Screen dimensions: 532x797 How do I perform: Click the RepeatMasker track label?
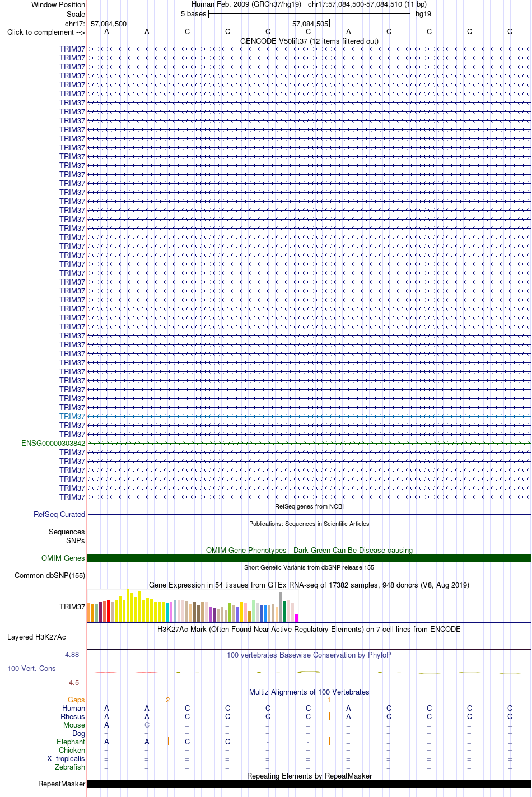[x=62, y=784]
